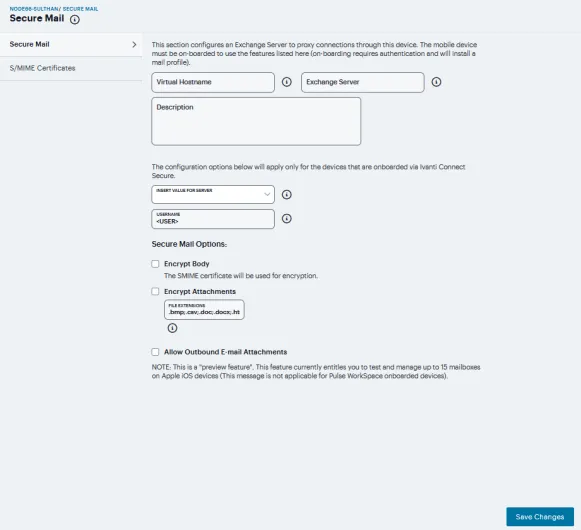Viewport: 581px width, 530px height.
Task: Click dropdown chevron in server value box
Action: point(267,194)
